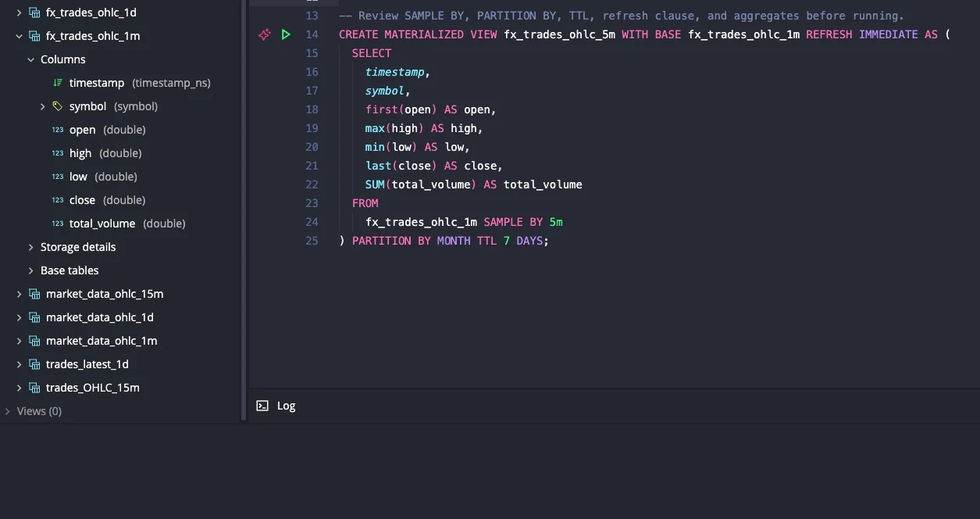Select the timestamp (timestamp_ns) column row

coord(120,83)
